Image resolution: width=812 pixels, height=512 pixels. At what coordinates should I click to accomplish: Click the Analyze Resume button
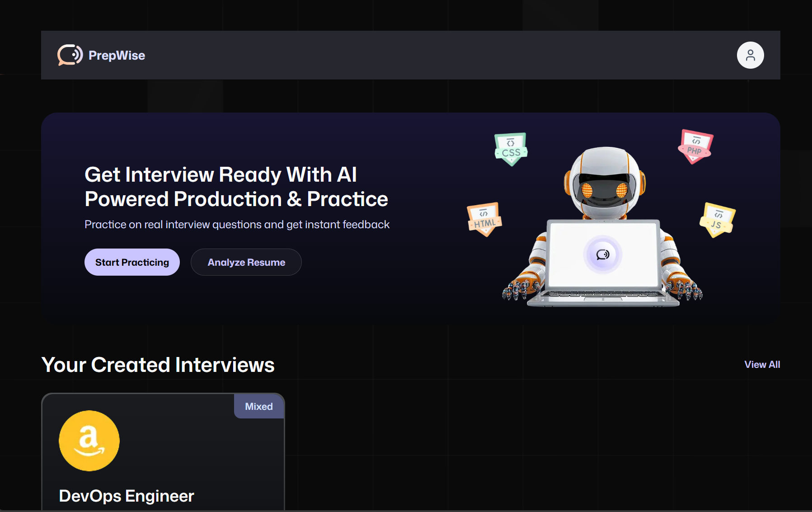click(x=246, y=262)
